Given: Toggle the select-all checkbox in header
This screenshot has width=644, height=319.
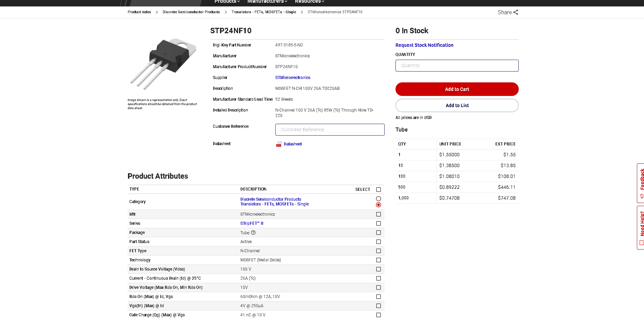Looking at the screenshot, I should point(379,190).
